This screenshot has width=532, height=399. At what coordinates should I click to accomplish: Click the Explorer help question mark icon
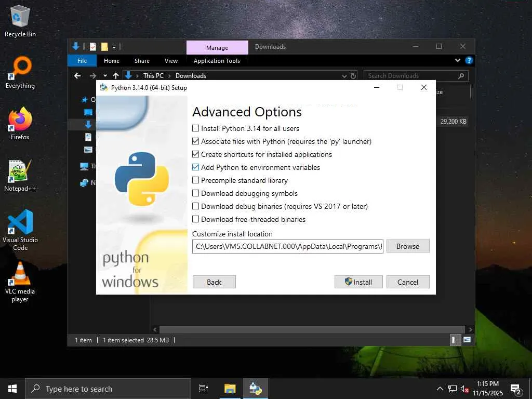tap(469, 60)
